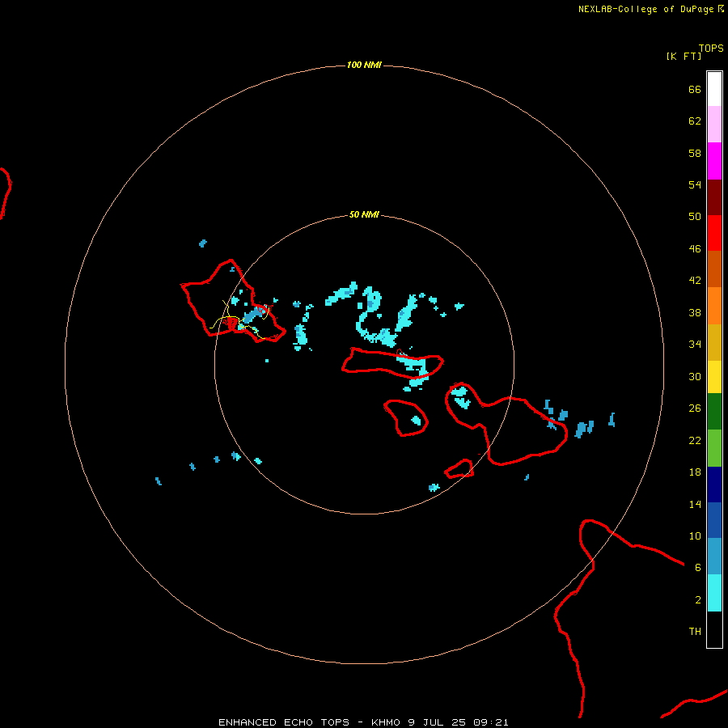Click the Enhanced Echo Tops KHMO caption
Screen dimensions: 728x728
pos(363,722)
